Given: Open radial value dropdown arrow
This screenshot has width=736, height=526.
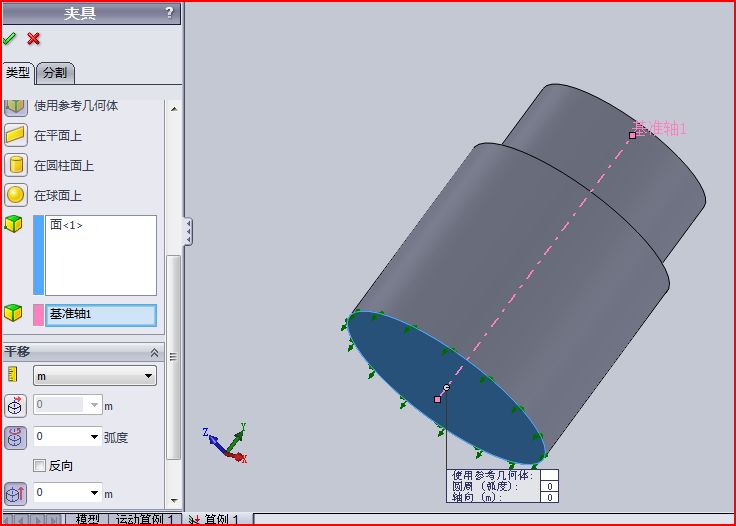Looking at the screenshot, I should 94,404.
